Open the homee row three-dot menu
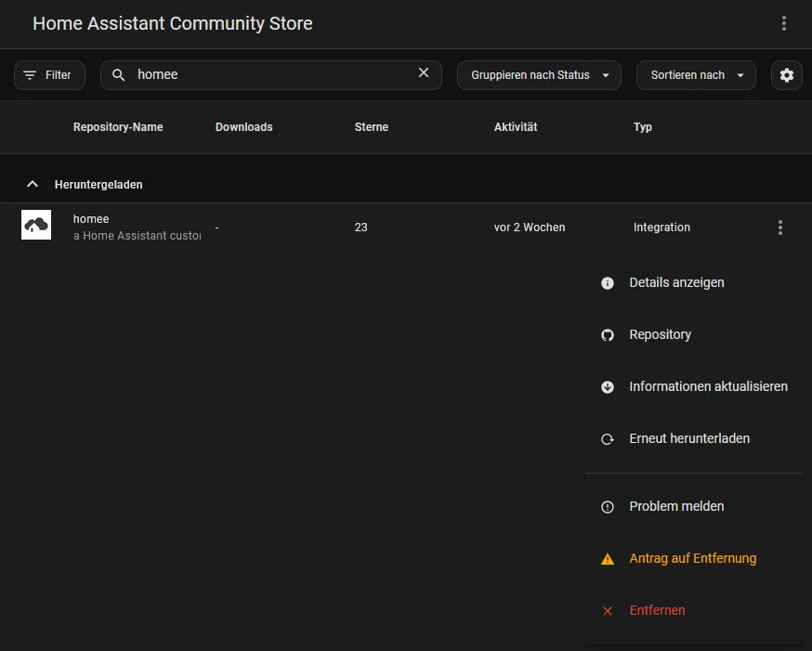This screenshot has height=651, width=812. [779, 228]
